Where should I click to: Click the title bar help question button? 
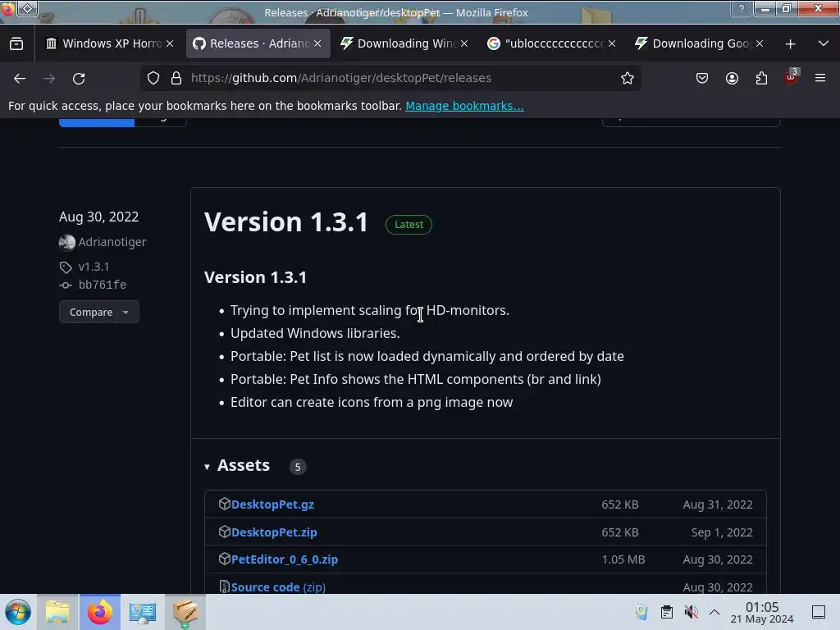(x=741, y=8)
